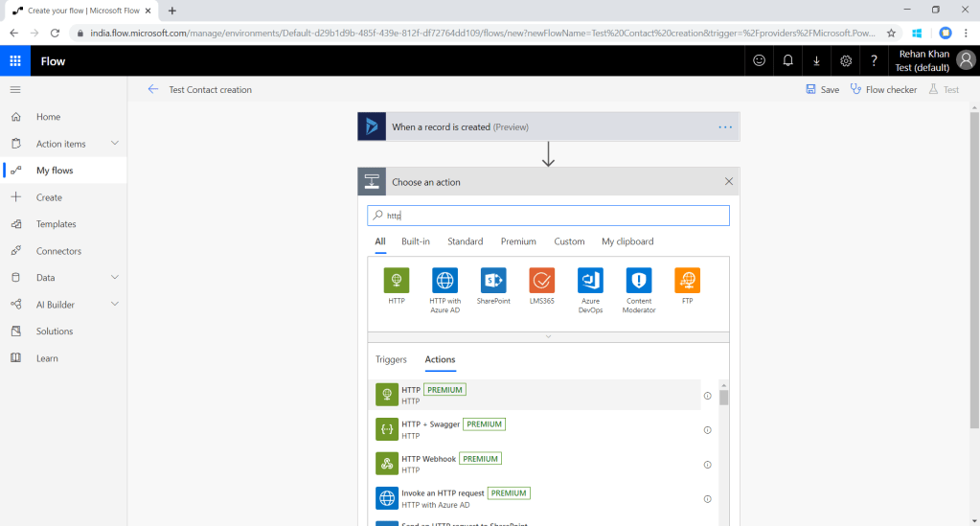Expand the Data section in sidebar

pyautogui.click(x=115, y=278)
